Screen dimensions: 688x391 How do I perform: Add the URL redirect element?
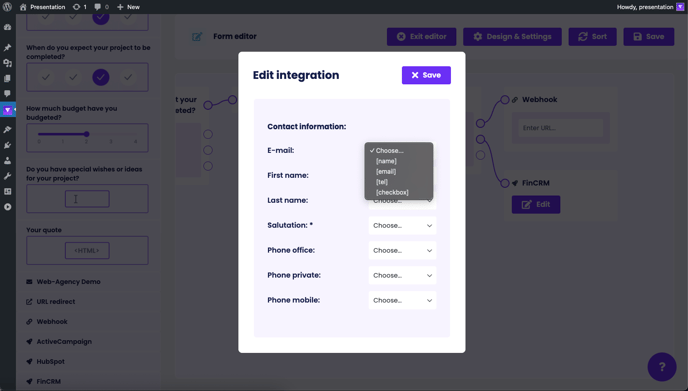tap(88, 302)
